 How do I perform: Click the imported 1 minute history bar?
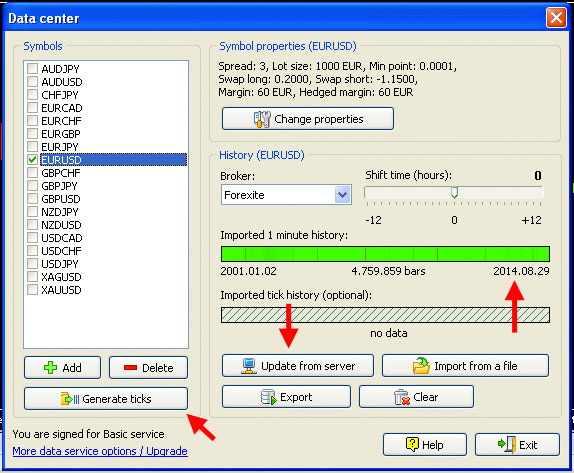385,254
